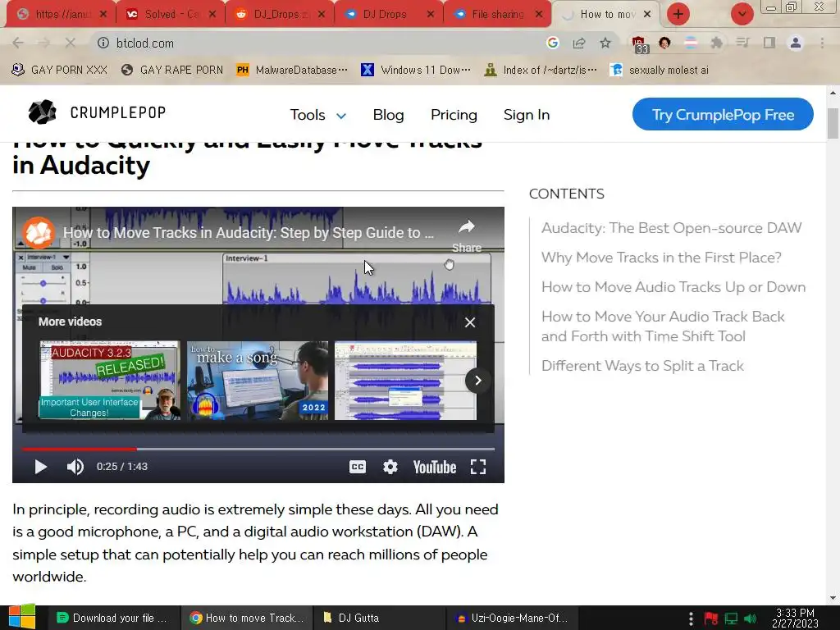The height and width of the screenshot is (630, 840).
Task: Open the media control toolbar icon
Action: pyautogui.click(x=743, y=43)
